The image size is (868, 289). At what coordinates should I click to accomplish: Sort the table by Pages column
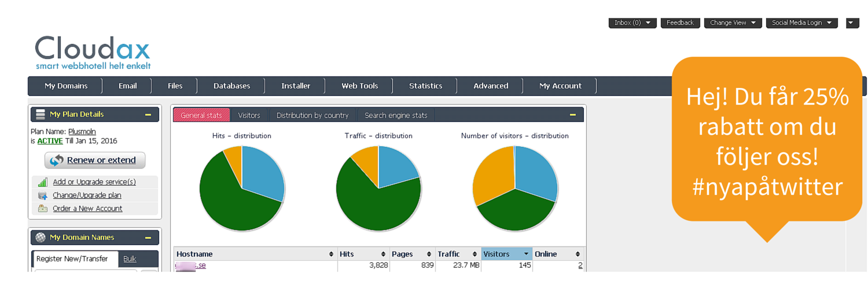click(412, 254)
